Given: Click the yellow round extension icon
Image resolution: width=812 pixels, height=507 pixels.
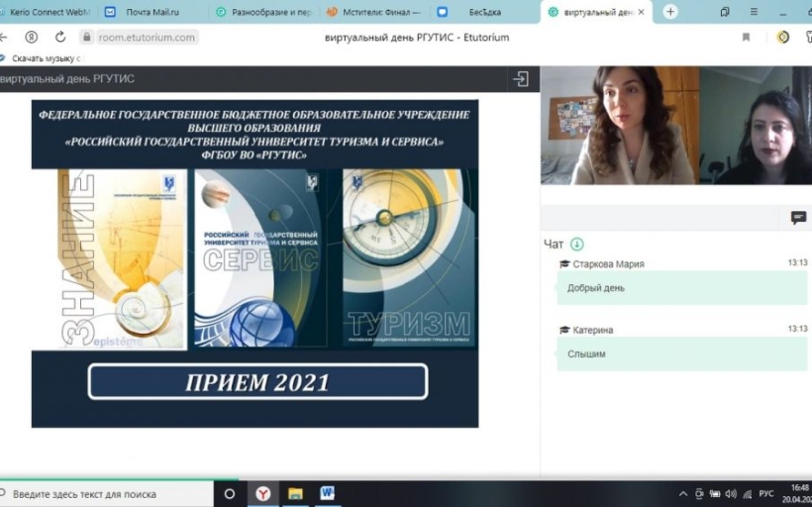Looking at the screenshot, I should pos(783,38).
